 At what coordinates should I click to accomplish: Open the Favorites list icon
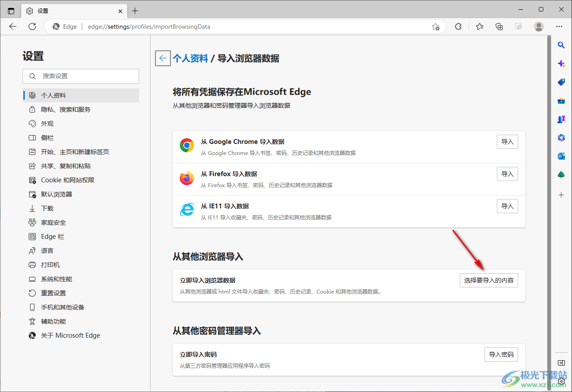coord(480,26)
